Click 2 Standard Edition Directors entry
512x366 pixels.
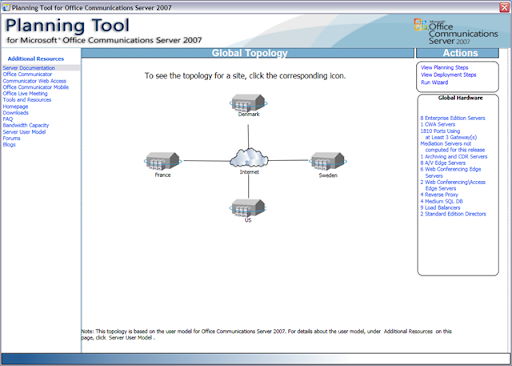point(453,214)
